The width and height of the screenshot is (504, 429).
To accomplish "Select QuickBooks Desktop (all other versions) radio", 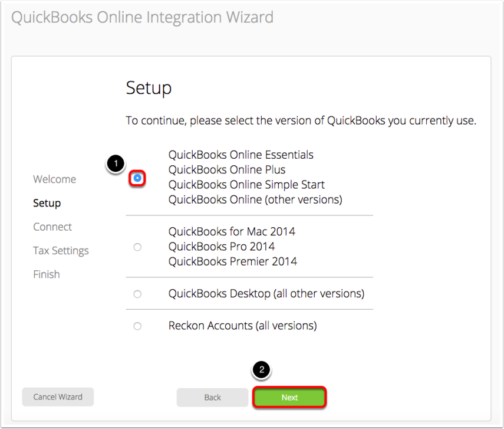I will tap(137, 294).
